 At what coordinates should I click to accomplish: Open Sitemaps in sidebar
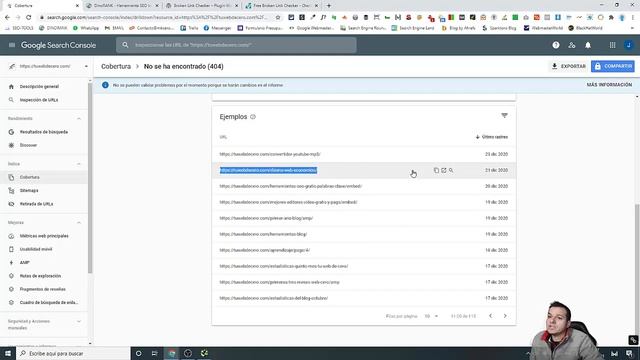pos(29,190)
